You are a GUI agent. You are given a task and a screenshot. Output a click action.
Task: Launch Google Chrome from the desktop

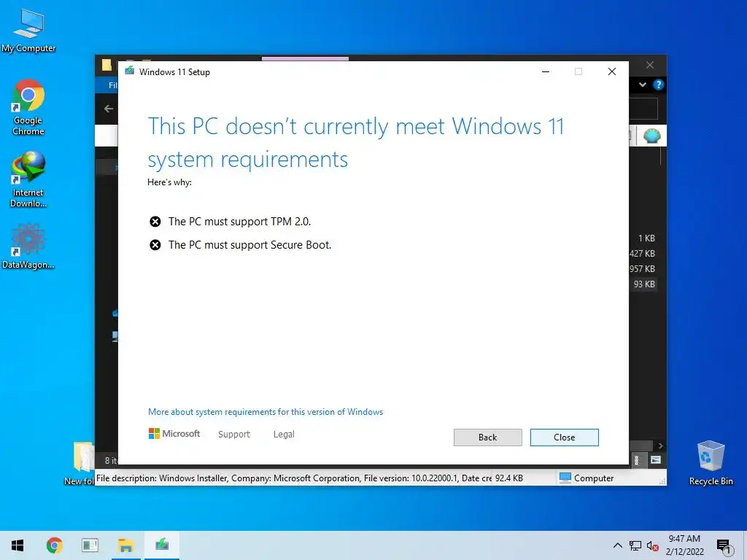[x=28, y=107]
